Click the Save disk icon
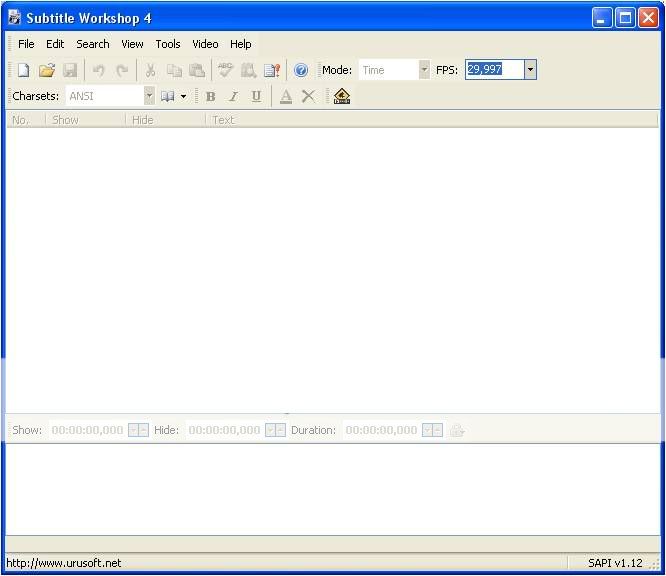The image size is (666, 576). pos(70,70)
